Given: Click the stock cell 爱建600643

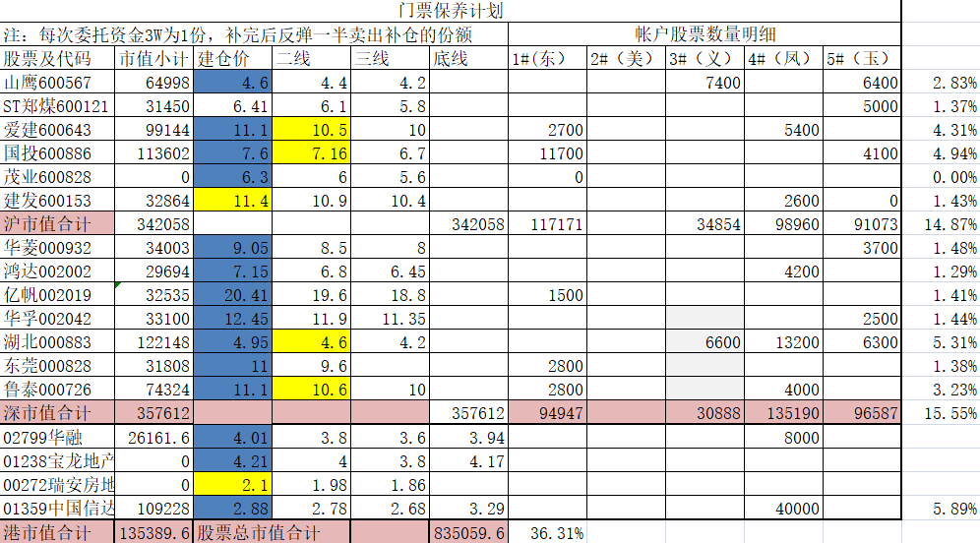Looking at the screenshot, I should click(x=57, y=130).
